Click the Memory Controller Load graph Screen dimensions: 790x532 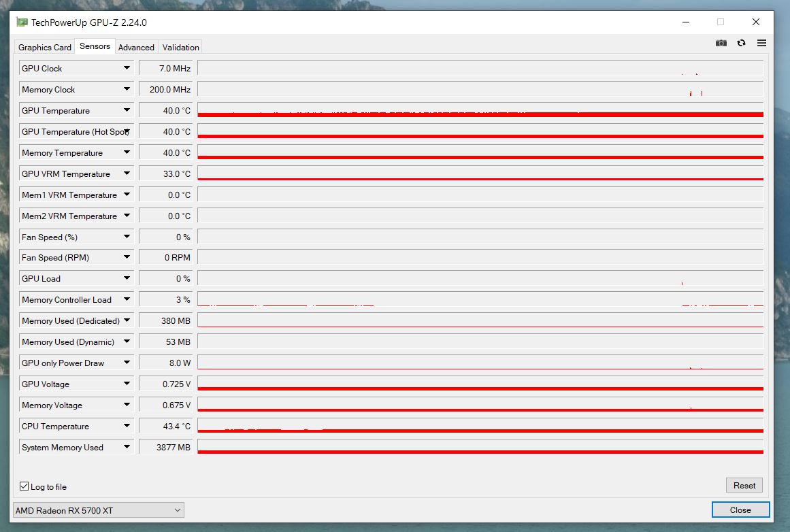click(480, 300)
